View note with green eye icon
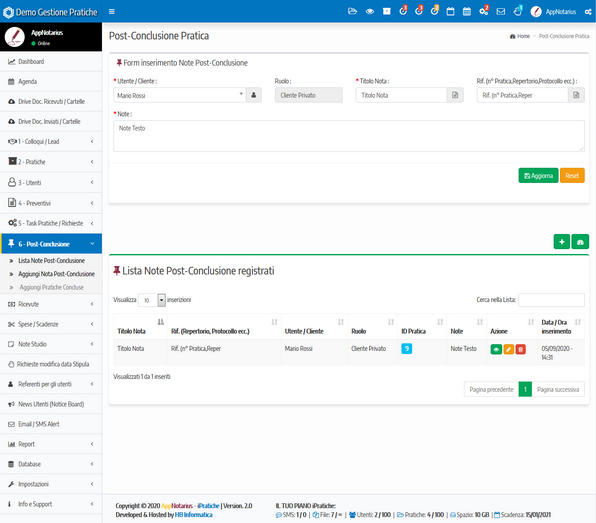 coord(496,349)
